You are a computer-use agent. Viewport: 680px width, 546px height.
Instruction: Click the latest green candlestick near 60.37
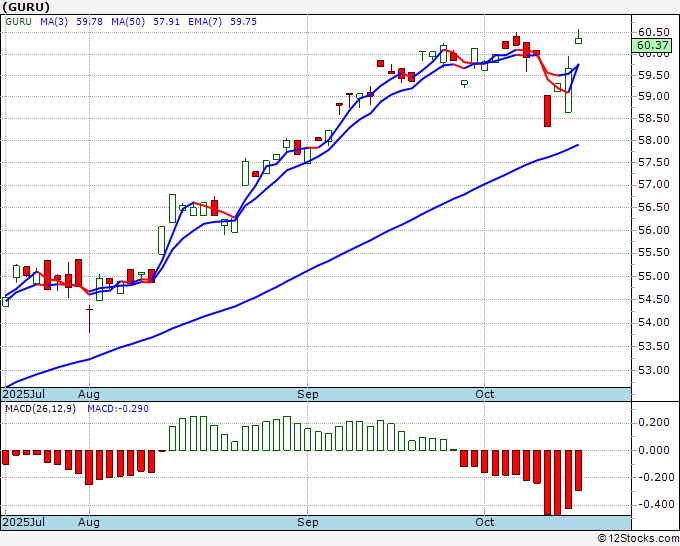click(x=579, y=41)
